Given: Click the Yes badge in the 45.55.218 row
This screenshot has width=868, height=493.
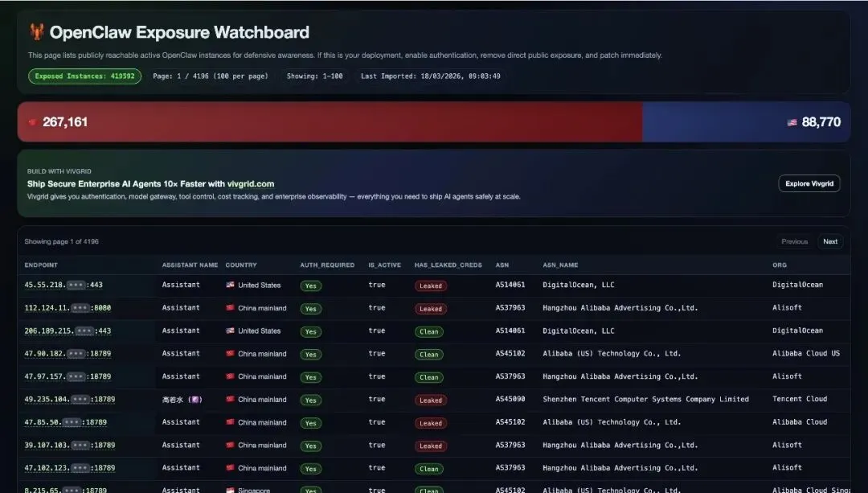Looking at the screenshot, I should [x=310, y=286].
